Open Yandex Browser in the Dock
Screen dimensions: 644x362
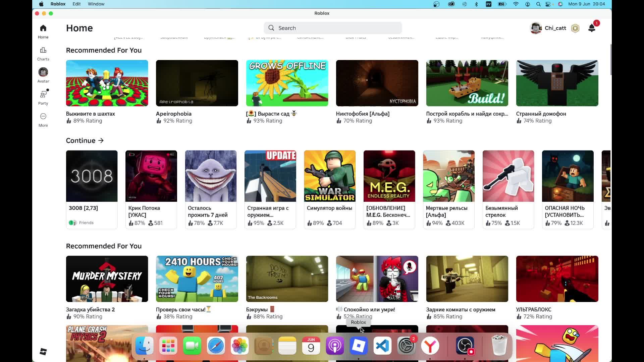(430, 346)
